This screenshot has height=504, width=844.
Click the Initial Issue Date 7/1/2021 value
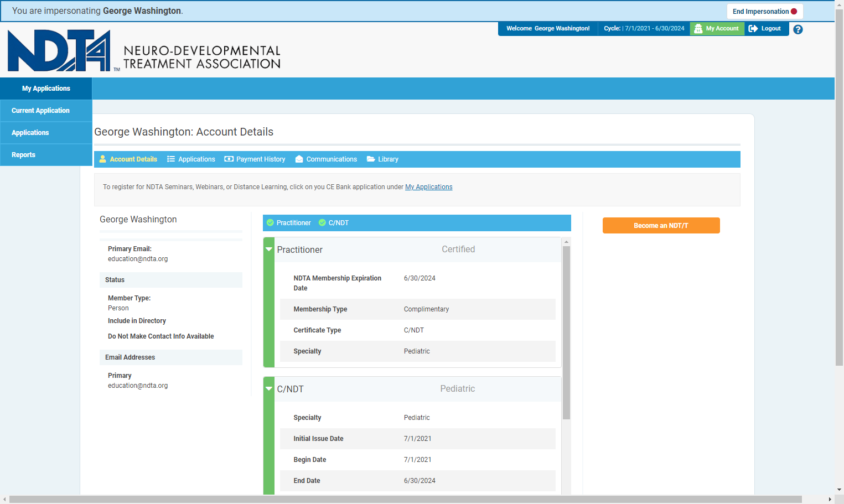pos(418,439)
